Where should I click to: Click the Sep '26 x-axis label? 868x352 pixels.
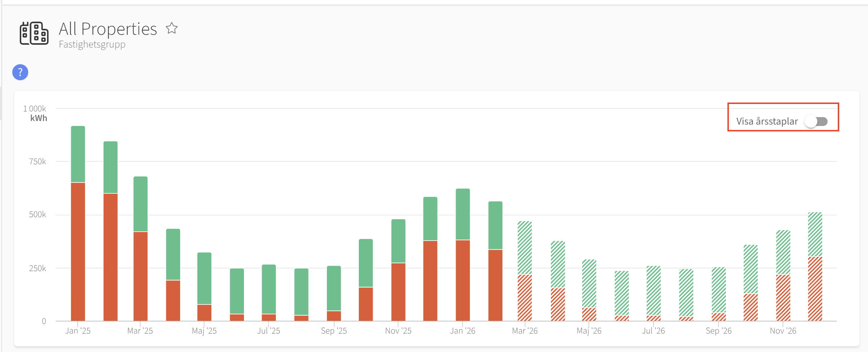coord(719,331)
